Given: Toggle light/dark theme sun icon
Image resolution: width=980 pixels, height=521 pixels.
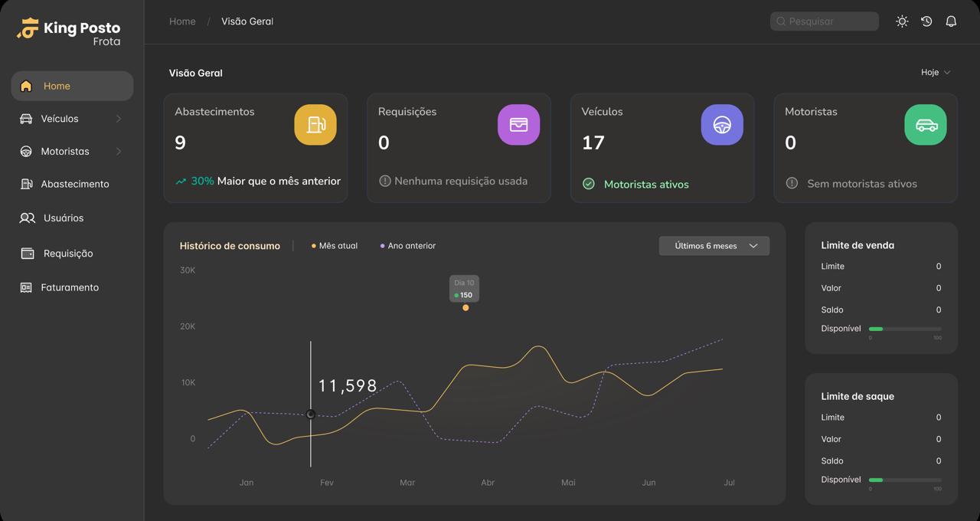Looking at the screenshot, I should pyautogui.click(x=902, y=21).
